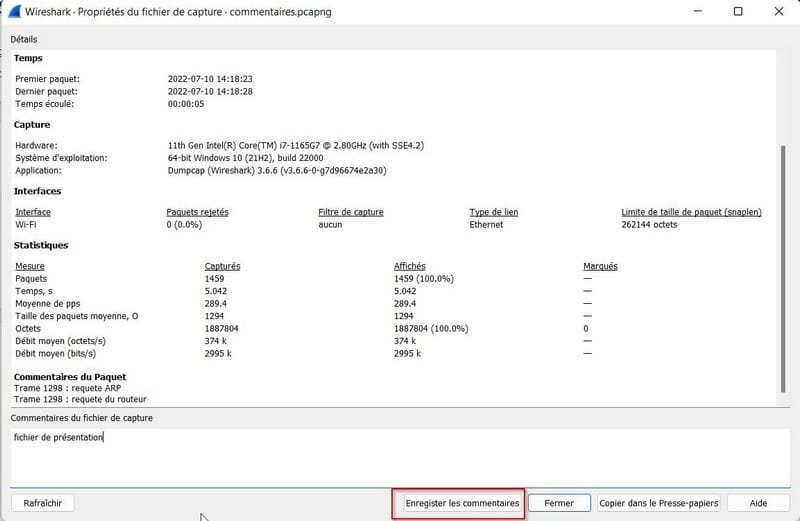Maximize the capture properties window
The width and height of the screenshot is (800, 521).
(x=737, y=12)
